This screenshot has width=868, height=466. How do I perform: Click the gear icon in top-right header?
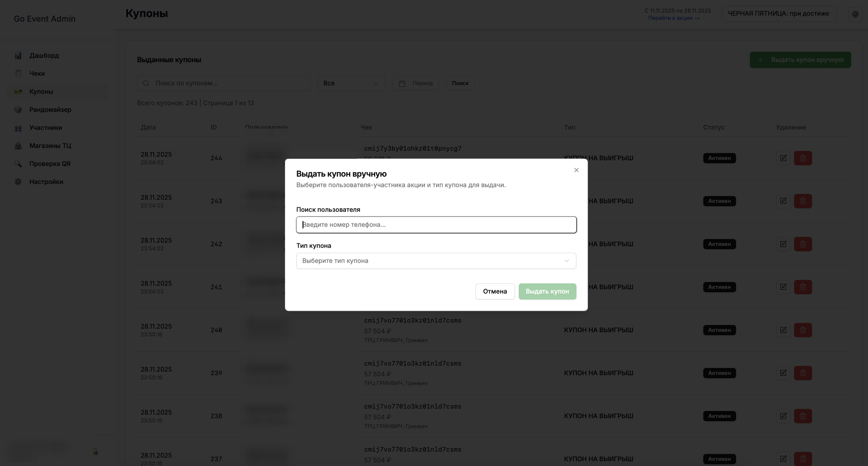pos(855,14)
